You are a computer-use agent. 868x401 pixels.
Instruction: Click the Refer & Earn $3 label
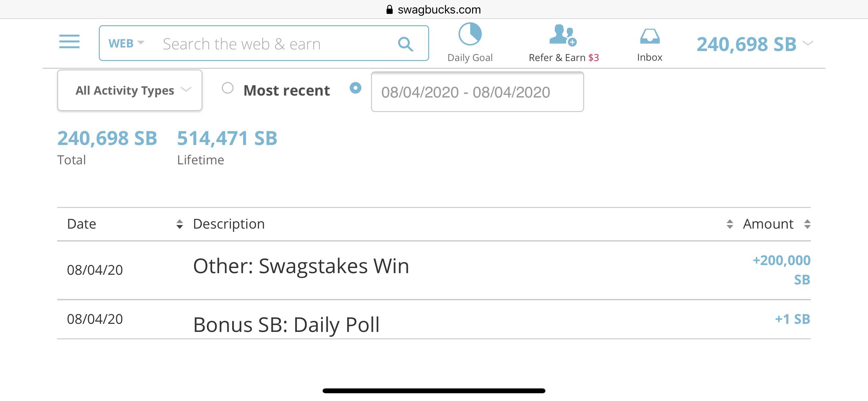click(563, 57)
